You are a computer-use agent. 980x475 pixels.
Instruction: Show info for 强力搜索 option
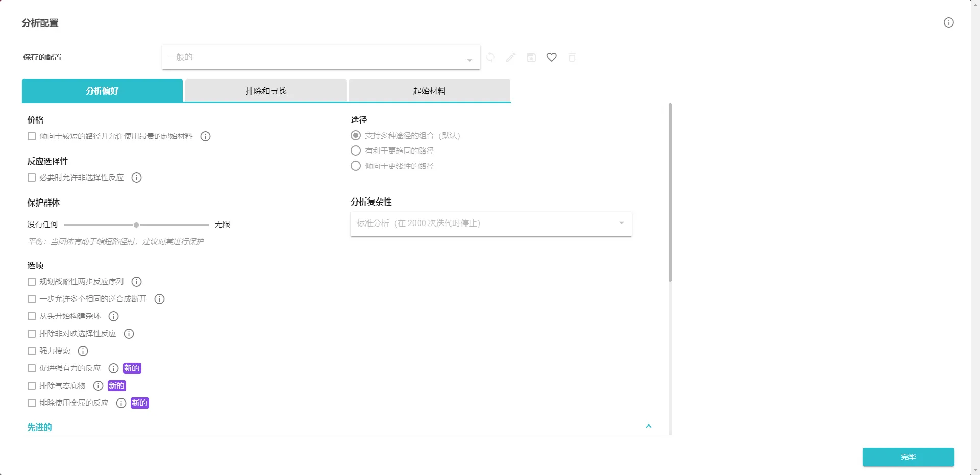pyautogui.click(x=83, y=351)
